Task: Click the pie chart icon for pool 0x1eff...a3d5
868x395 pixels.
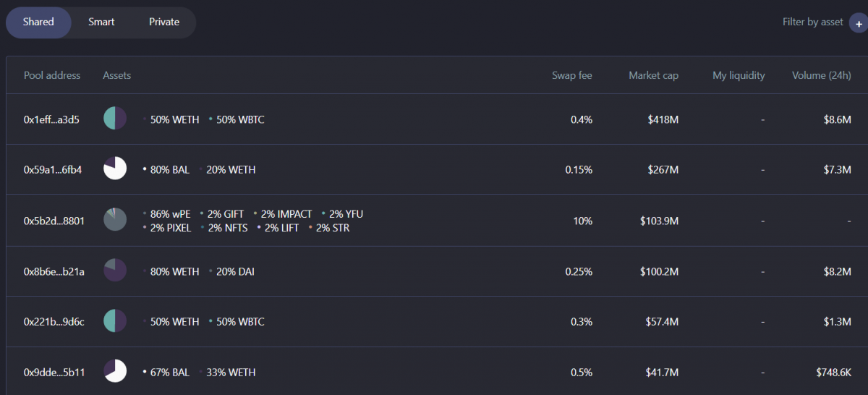Action: coord(115,119)
